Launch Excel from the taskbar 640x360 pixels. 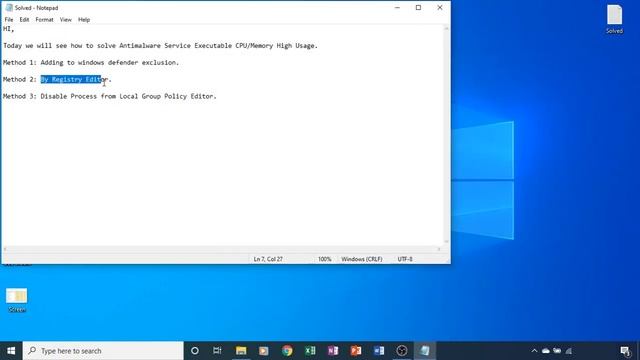pyautogui.click(x=310, y=351)
